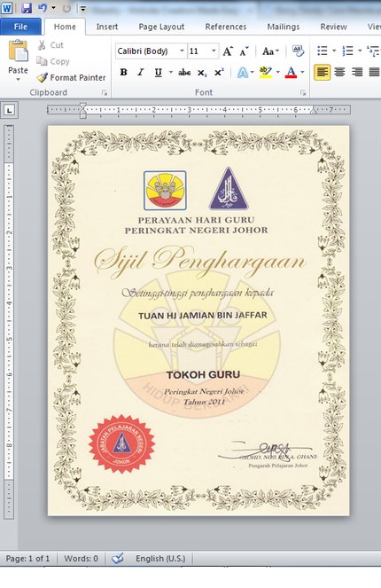Screen dimensions: 381x588
Task: Open numbering library dropdown arrow
Action: [x=360, y=51]
